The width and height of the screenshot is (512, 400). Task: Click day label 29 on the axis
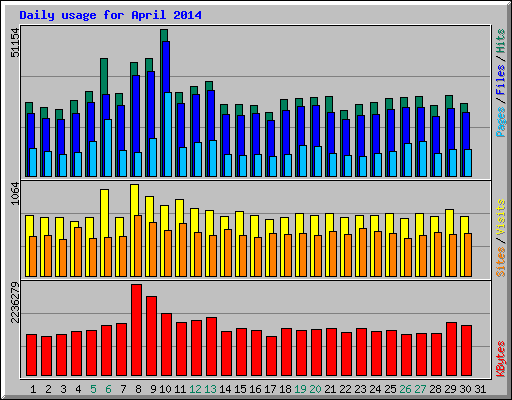coord(450,389)
